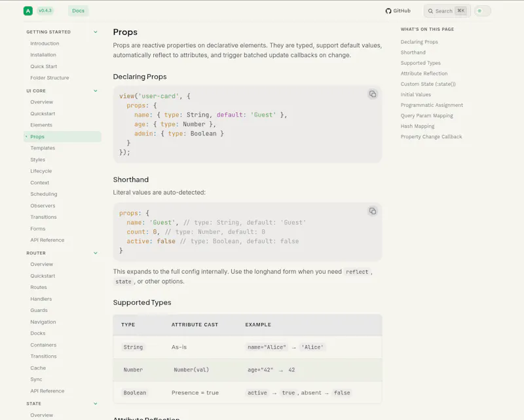Select the Elements sidebar item
Screen dimensions: 524x420
coord(41,125)
